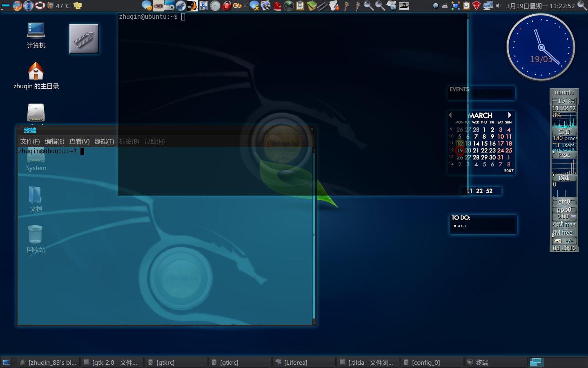Launch the photo collection viewer icon
Screen dimensions: 588x368
266,6
